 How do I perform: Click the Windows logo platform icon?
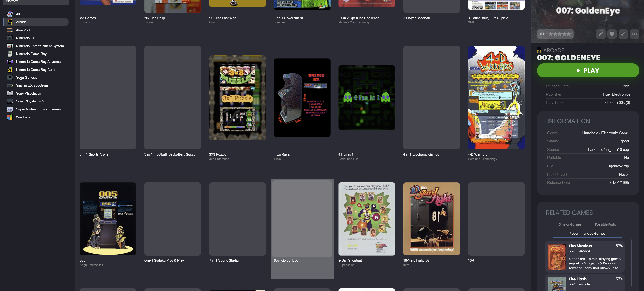tap(10, 117)
